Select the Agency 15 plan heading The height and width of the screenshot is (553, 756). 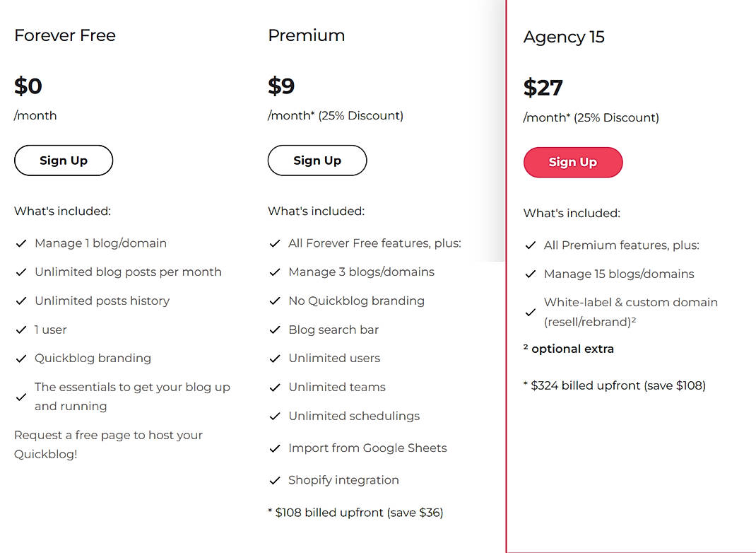point(564,37)
